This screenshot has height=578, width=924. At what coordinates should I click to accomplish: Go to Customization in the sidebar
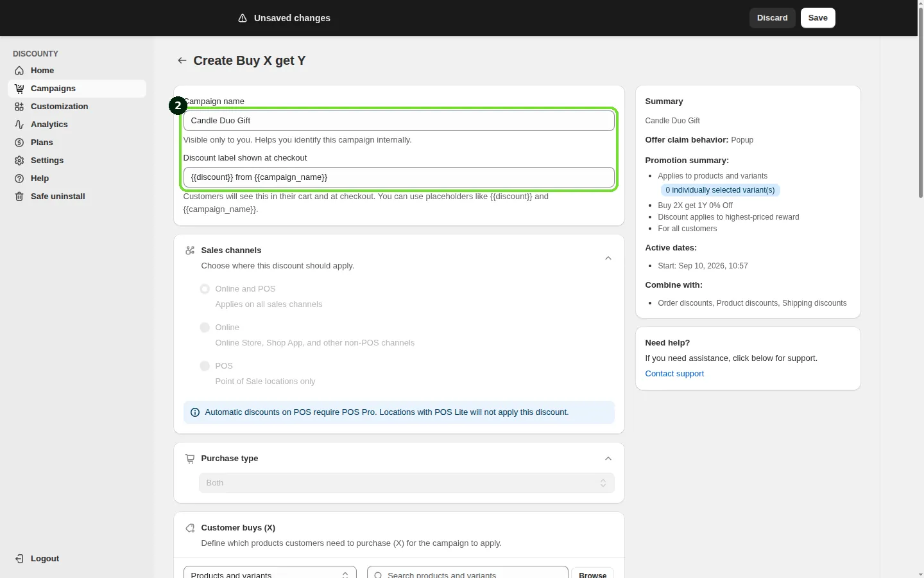(77, 107)
